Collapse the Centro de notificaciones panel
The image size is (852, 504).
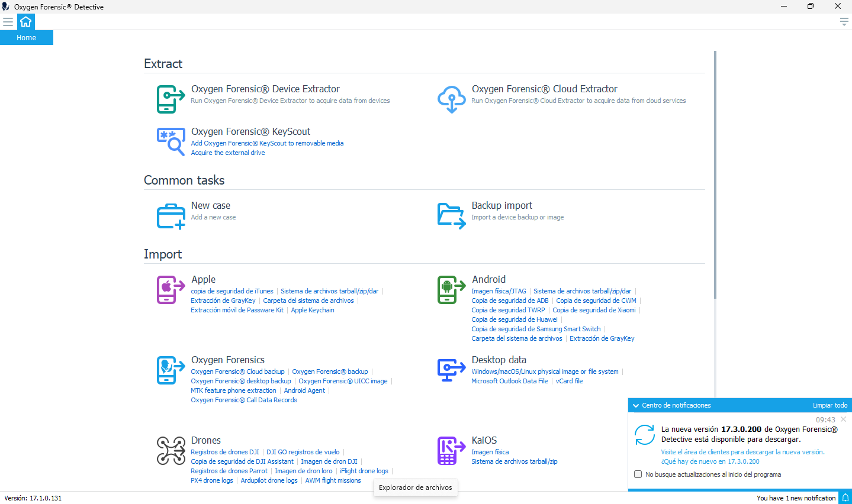636,405
